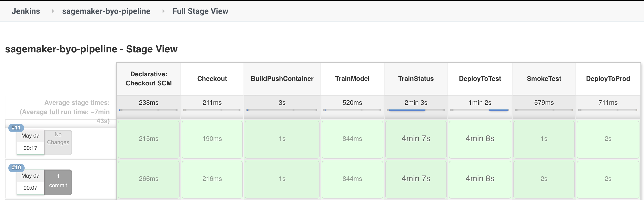The image size is (644, 200).
Task: Open 215ms cell of build #11
Action: (x=149, y=140)
